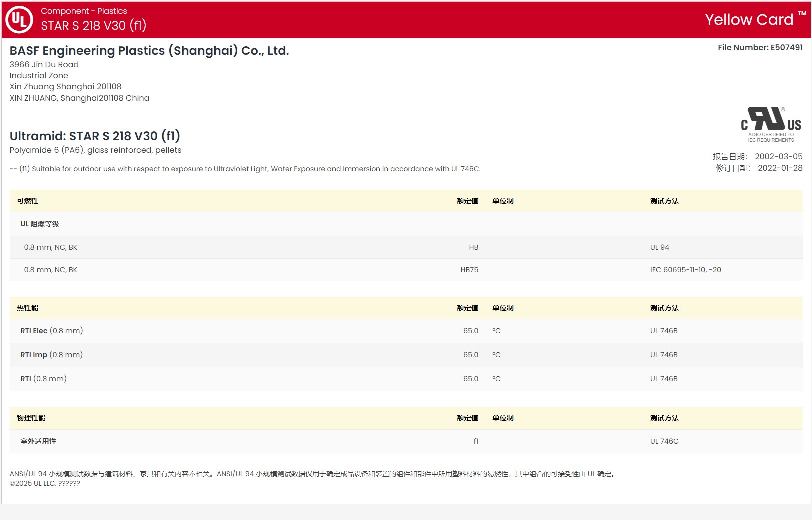Screen dimensions: 812x520
Task: Click the 'Industrial Zone' address line
Action: 39,75
